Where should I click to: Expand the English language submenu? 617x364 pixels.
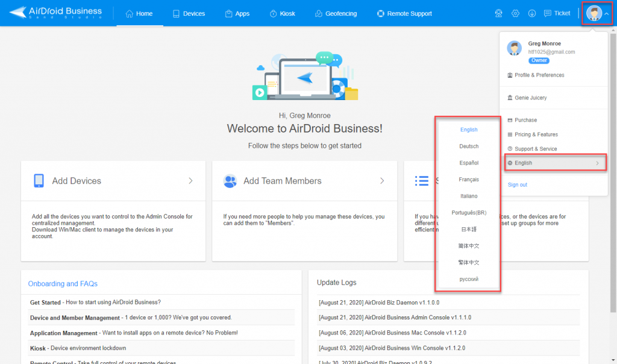555,163
